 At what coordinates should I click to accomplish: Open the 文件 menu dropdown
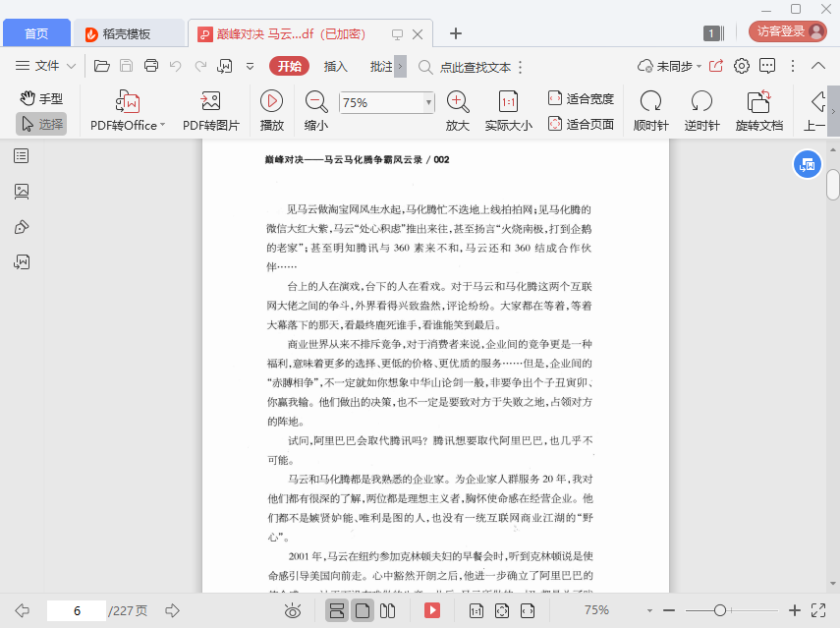click(x=47, y=66)
